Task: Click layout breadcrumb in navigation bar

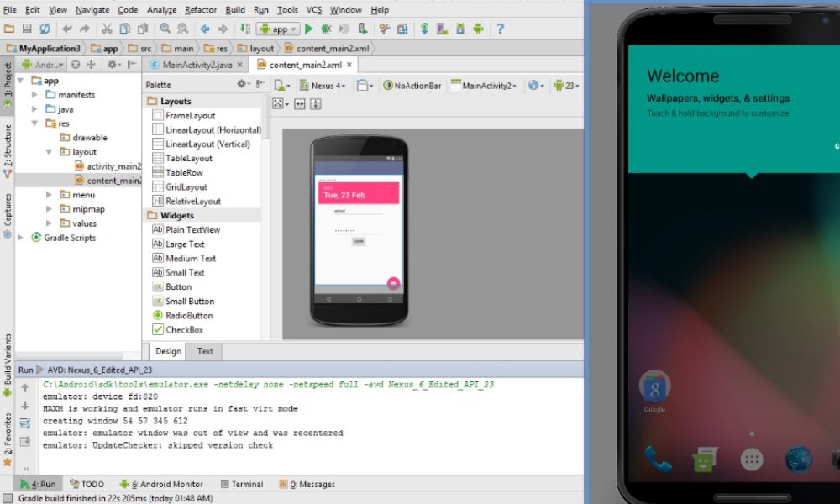Action: point(256,49)
